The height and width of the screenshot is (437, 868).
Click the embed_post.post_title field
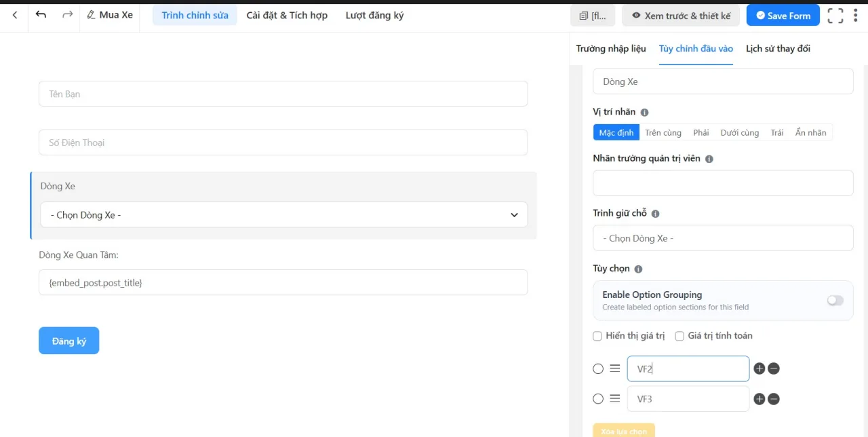click(x=283, y=282)
